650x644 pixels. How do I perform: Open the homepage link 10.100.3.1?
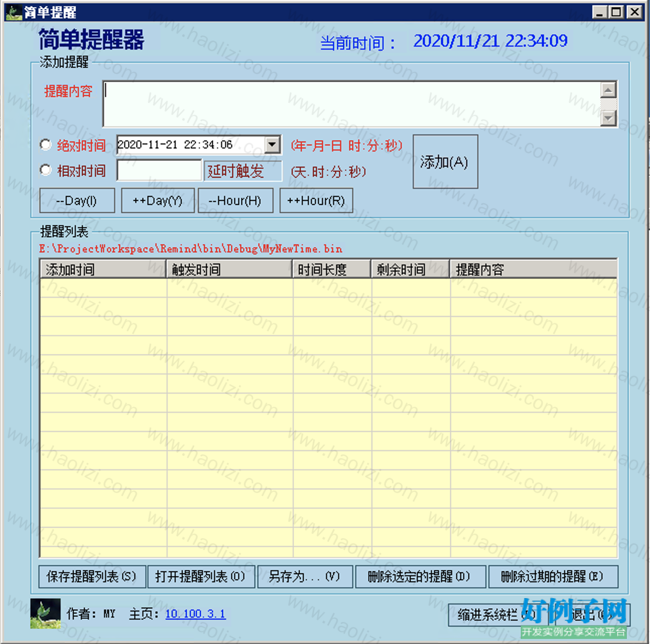(x=195, y=614)
